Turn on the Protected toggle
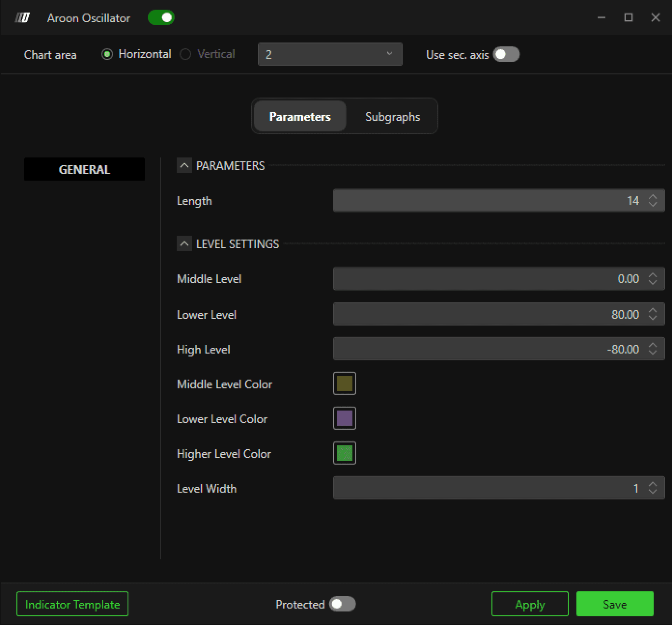The image size is (672, 625). (342, 604)
